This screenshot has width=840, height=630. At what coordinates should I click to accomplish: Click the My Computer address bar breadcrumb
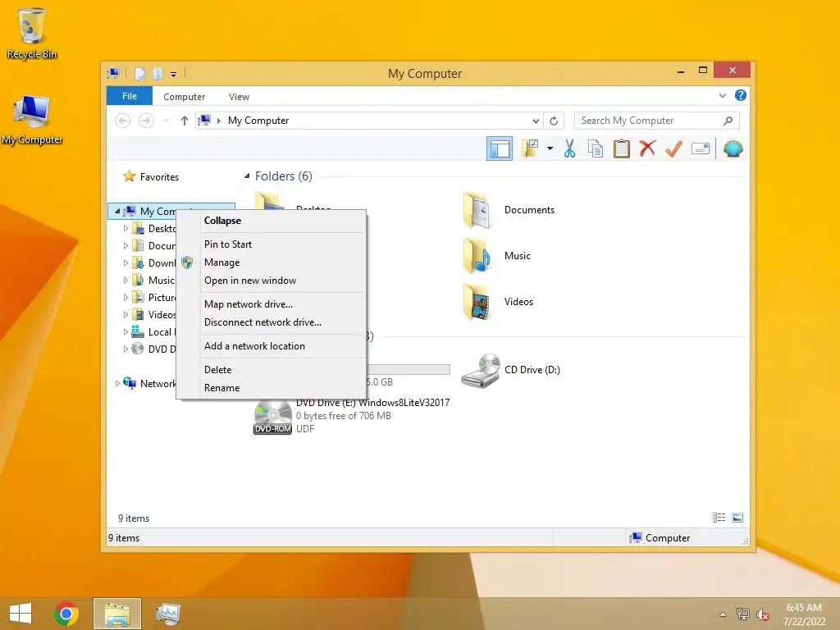258,121
